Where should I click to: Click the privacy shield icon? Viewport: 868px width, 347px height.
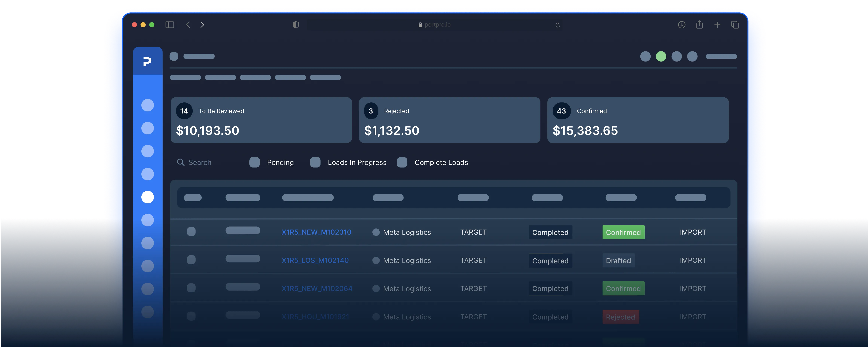point(296,25)
